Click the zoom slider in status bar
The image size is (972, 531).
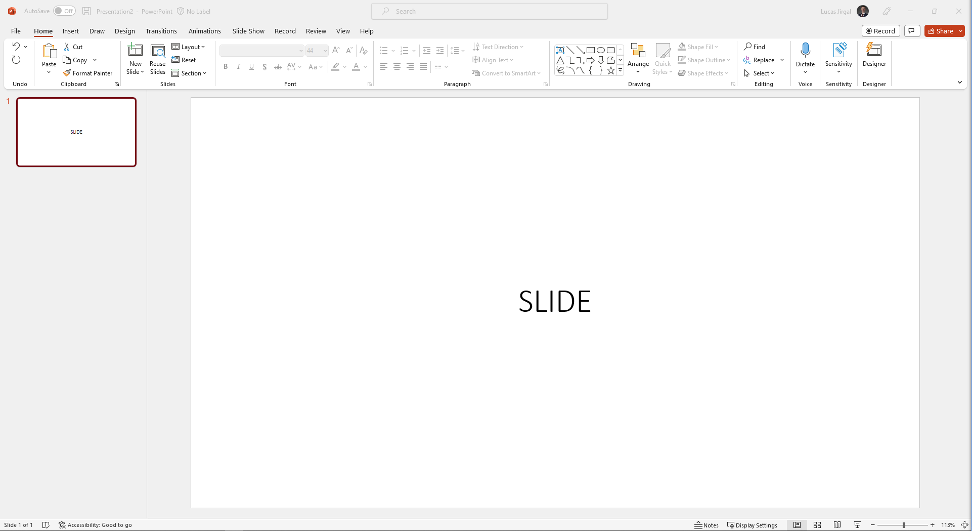click(x=903, y=524)
